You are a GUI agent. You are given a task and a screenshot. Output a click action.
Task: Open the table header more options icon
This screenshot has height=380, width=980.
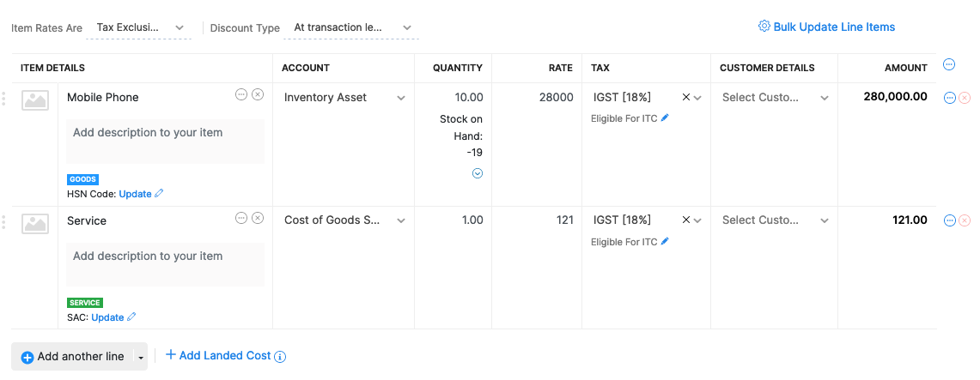(949, 64)
